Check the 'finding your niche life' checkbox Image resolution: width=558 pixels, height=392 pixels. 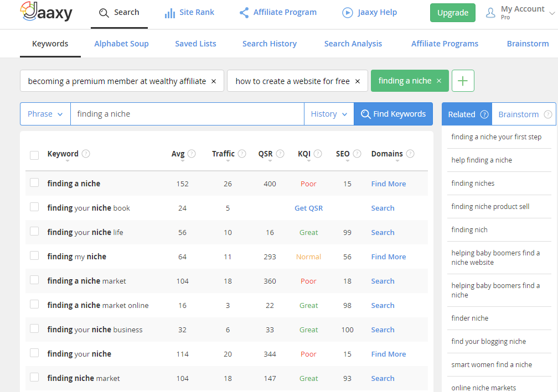coord(34,231)
